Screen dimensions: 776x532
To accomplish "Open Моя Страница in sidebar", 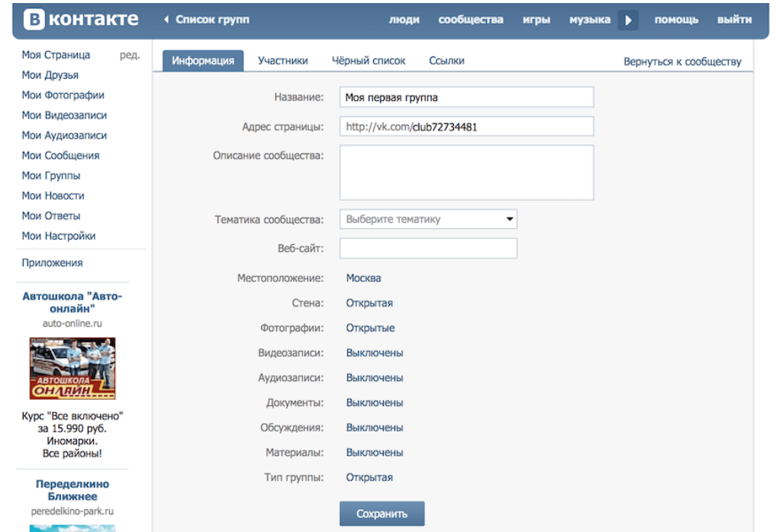I will [x=56, y=55].
